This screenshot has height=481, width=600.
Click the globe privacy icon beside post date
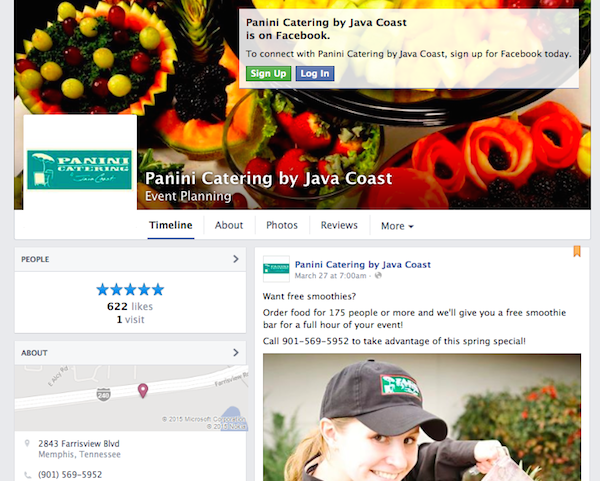point(378,276)
